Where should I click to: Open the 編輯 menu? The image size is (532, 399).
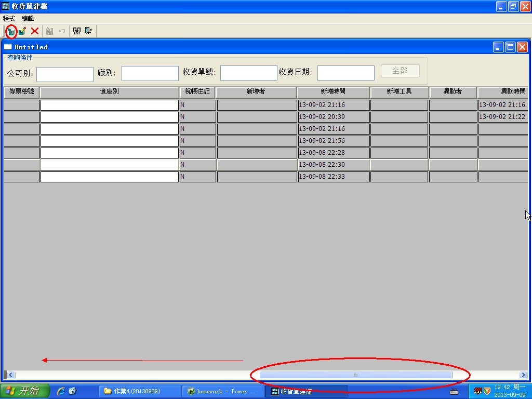pyautogui.click(x=28, y=18)
